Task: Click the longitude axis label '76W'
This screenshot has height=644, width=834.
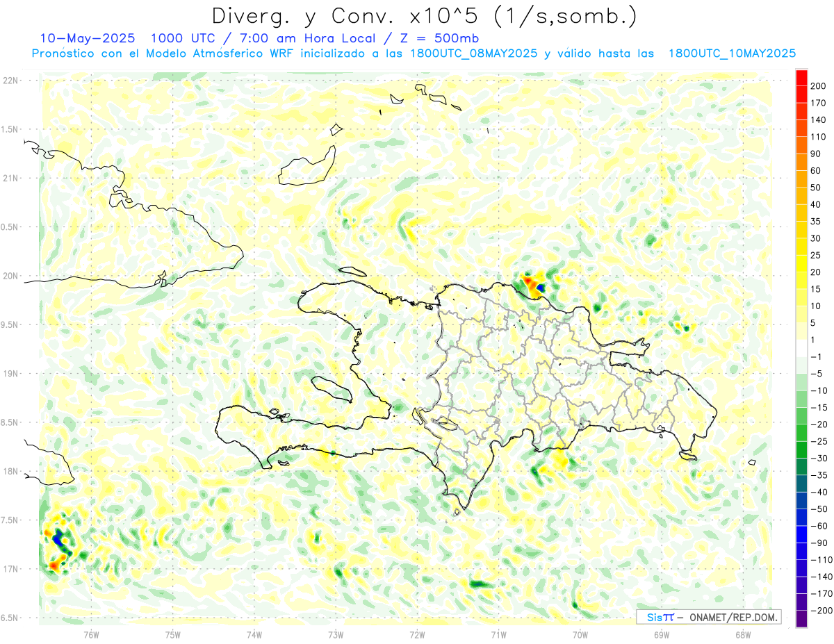Action: (91, 635)
